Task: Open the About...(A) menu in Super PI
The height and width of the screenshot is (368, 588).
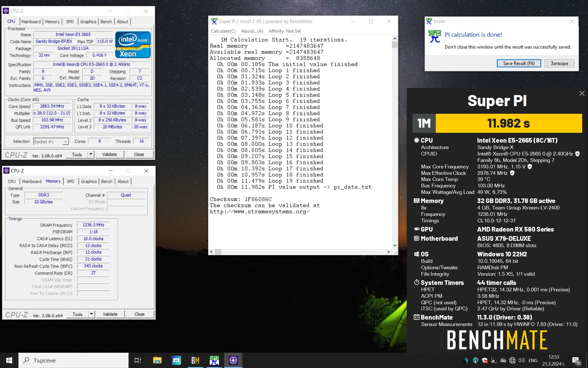Action: [x=252, y=31]
